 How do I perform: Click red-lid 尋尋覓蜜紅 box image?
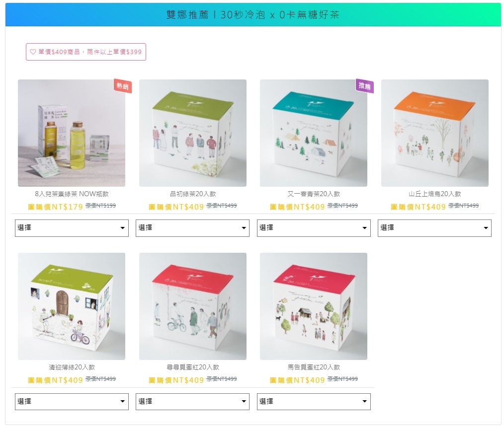(x=193, y=306)
